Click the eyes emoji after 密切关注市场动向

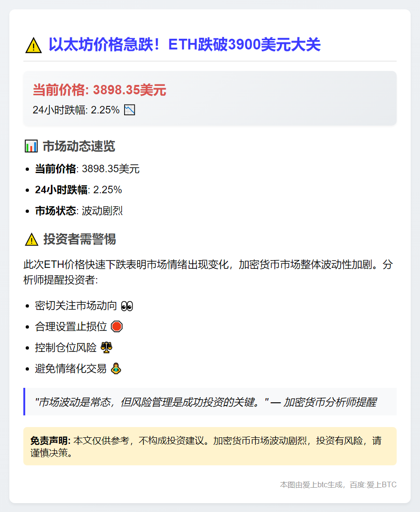(x=127, y=306)
